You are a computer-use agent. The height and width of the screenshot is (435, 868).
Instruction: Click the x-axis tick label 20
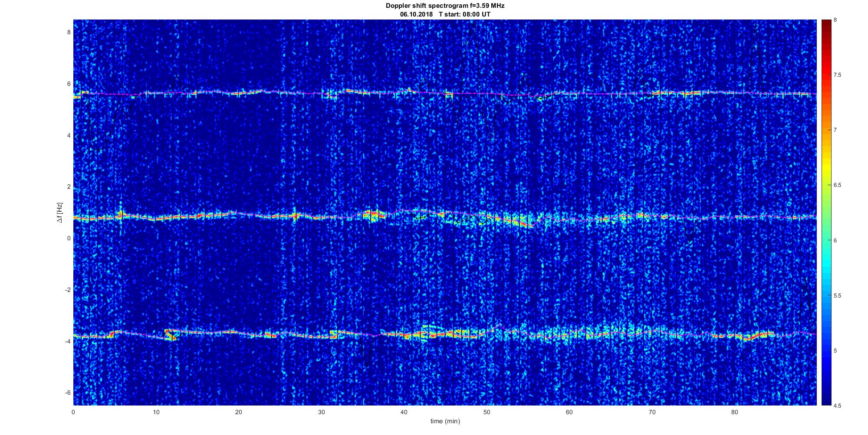tap(239, 412)
